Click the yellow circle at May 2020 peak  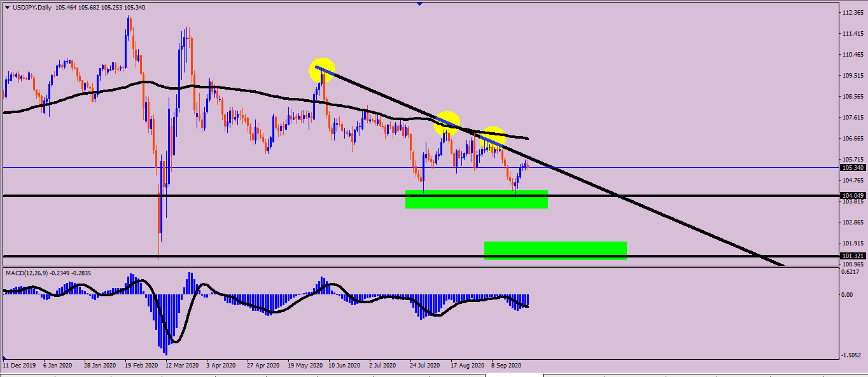click(x=321, y=70)
